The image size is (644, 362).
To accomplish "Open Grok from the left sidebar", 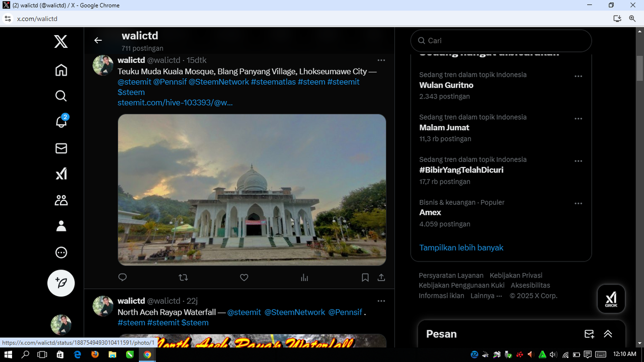I will pyautogui.click(x=61, y=174).
